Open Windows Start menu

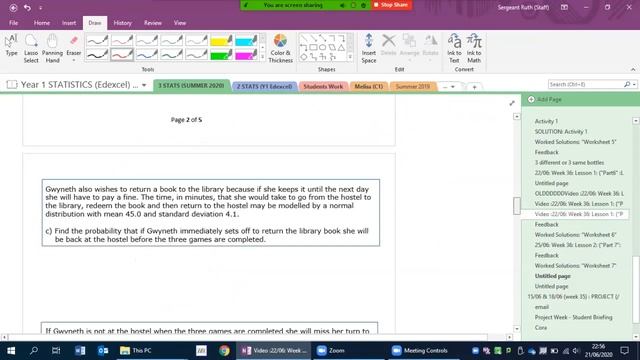pyautogui.click(x=11, y=351)
